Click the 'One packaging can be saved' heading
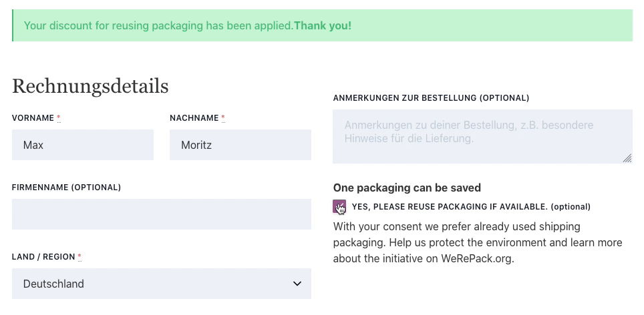 click(407, 188)
